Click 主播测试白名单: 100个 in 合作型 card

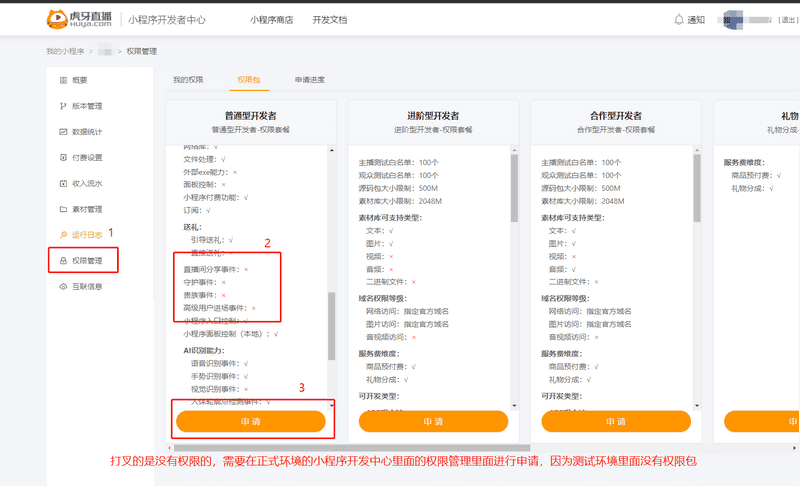(581, 162)
